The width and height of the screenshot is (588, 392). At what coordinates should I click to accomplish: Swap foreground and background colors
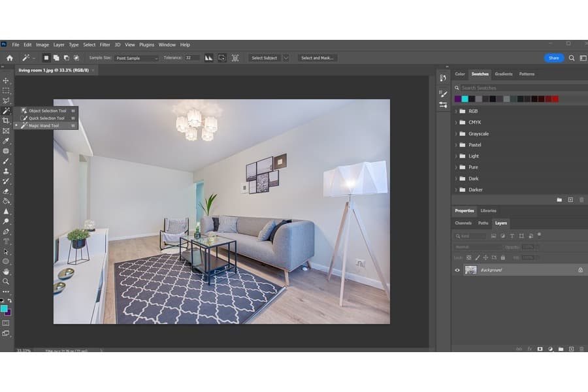10,301
